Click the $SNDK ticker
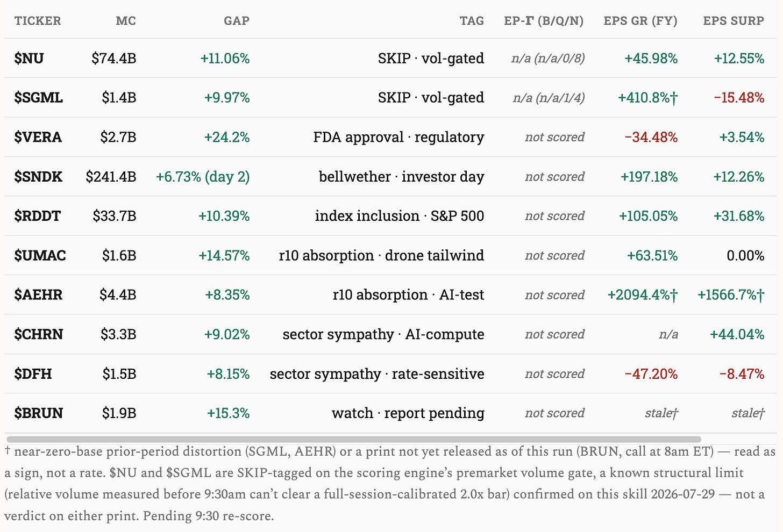The width and height of the screenshot is (783, 532). [x=38, y=176]
